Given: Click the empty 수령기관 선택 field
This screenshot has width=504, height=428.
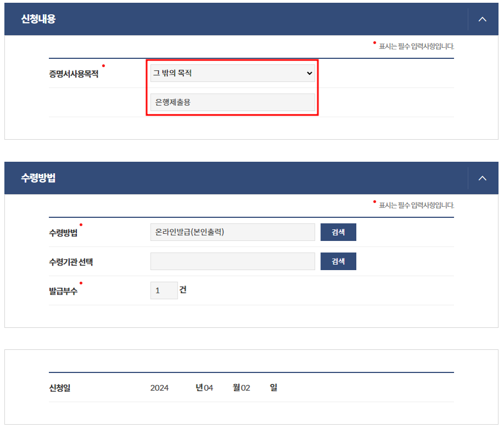Looking at the screenshot, I should tap(232, 261).
